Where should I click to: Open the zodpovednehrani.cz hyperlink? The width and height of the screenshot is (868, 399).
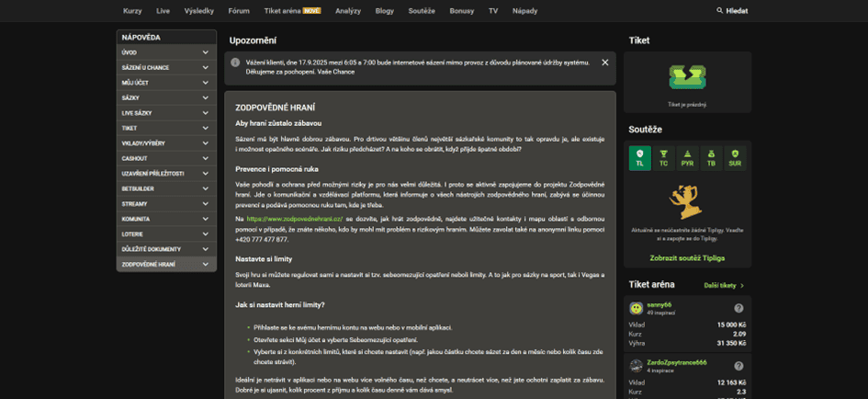pyautogui.click(x=295, y=219)
